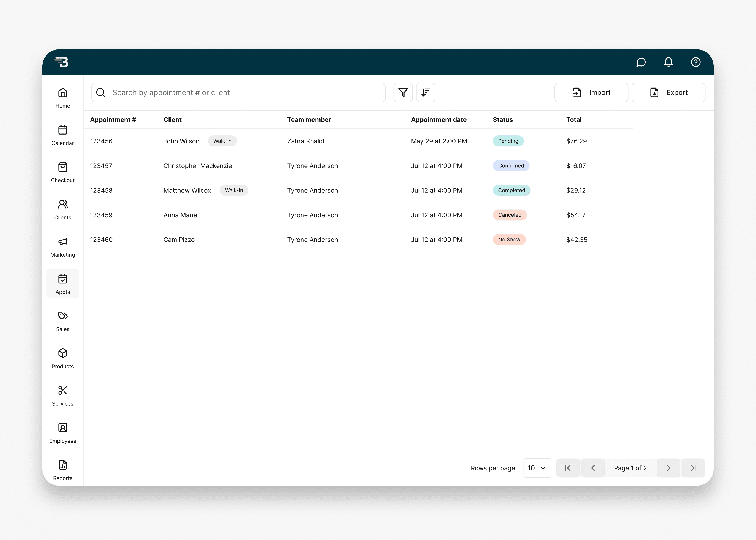Open Services scissors section
This screenshot has height=540, width=756.
point(62,396)
